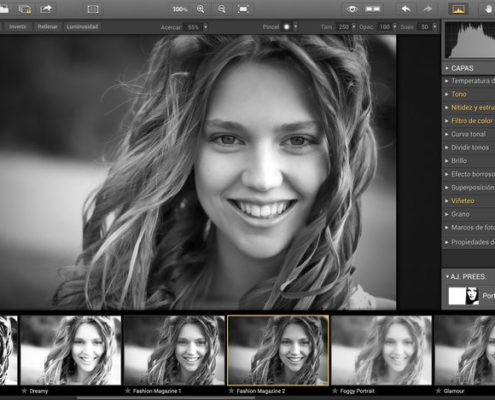Redo the edit with forward arrow
Screen dimensions: 495x400
(427, 9)
